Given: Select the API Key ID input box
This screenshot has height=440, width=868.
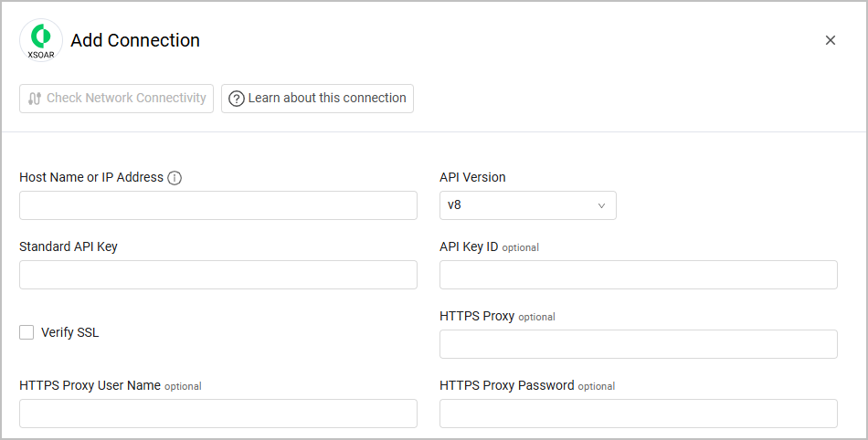Looking at the screenshot, I should point(638,275).
